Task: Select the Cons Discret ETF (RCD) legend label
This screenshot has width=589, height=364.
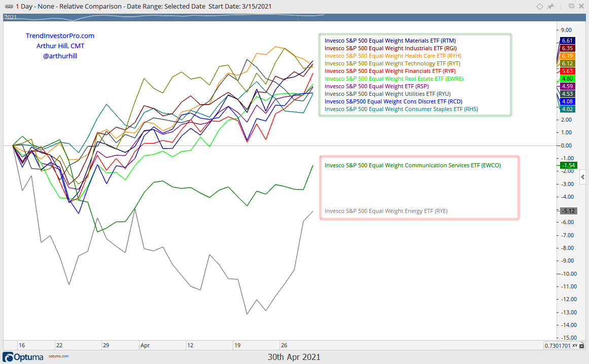Action: pyautogui.click(x=394, y=101)
